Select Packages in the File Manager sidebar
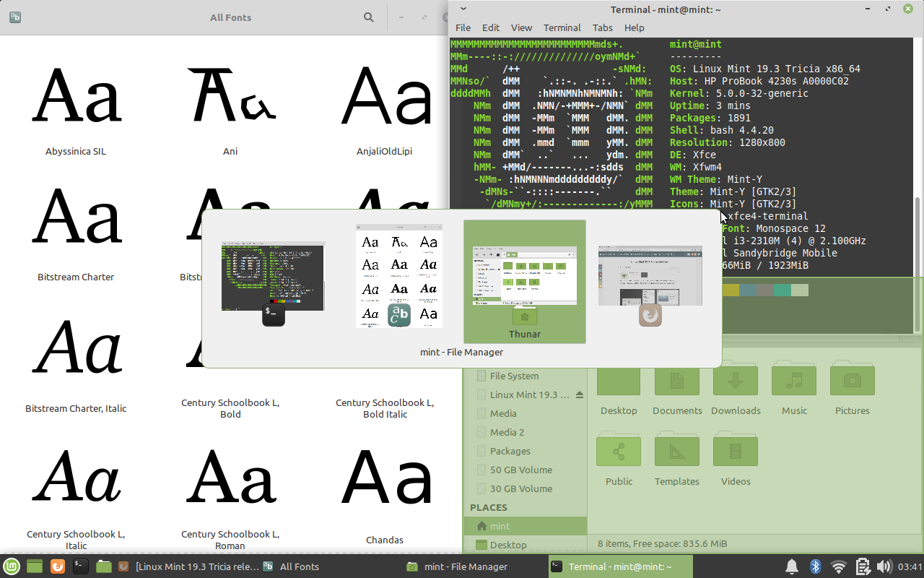Image resolution: width=924 pixels, height=578 pixels. click(x=526, y=451)
